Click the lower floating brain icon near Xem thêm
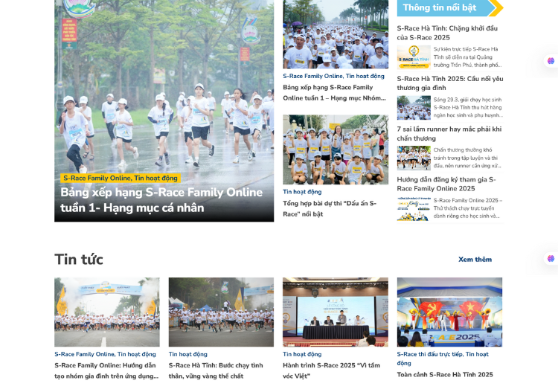Screen dimensions: 558x392 551,259
